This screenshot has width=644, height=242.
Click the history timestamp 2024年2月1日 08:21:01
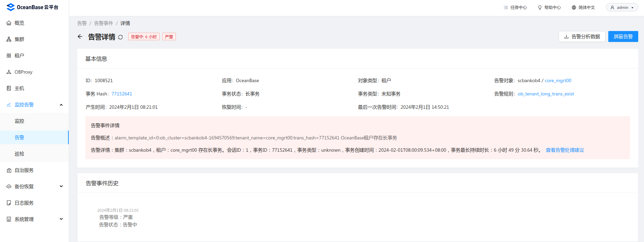tap(118, 210)
